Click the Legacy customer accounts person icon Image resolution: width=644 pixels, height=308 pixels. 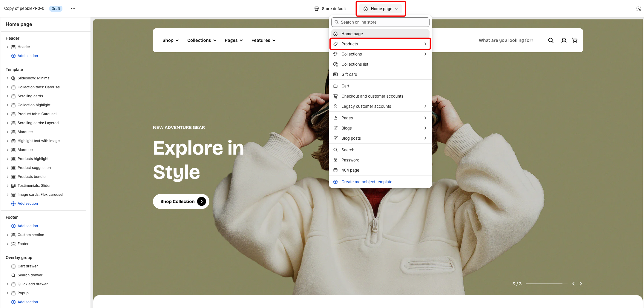tap(335, 106)
